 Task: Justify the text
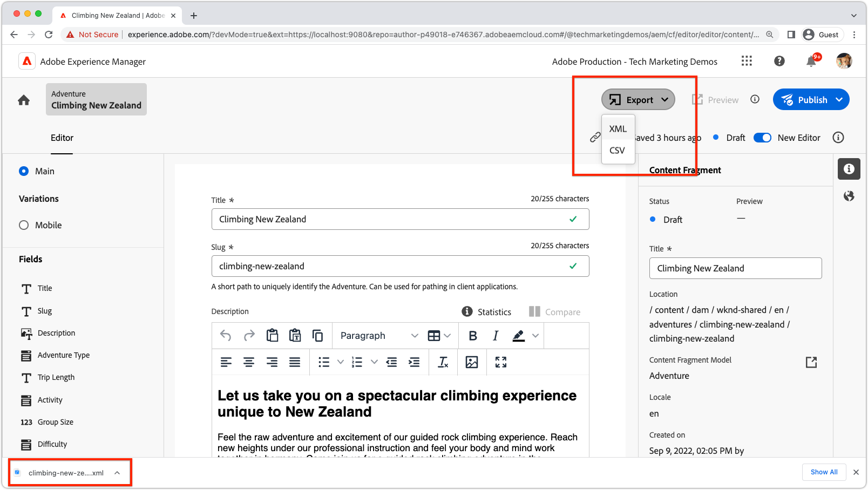[x=295, y=362]
